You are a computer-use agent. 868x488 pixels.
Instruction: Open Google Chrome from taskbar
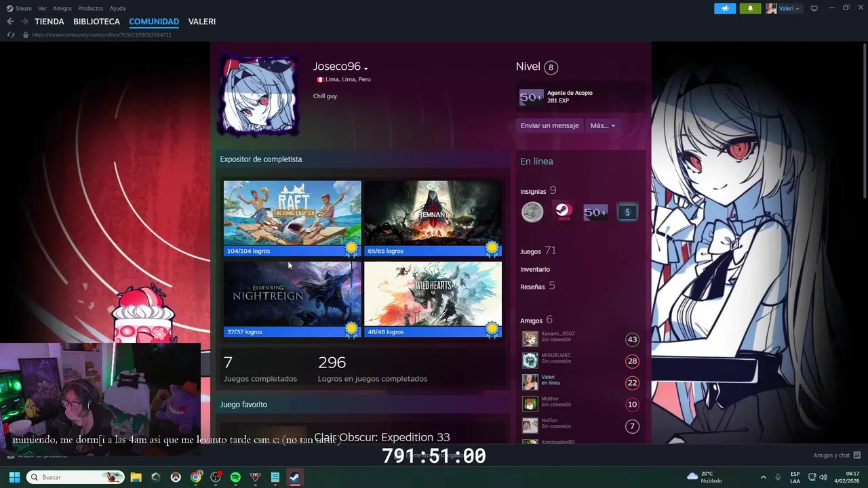coord(196,477)
